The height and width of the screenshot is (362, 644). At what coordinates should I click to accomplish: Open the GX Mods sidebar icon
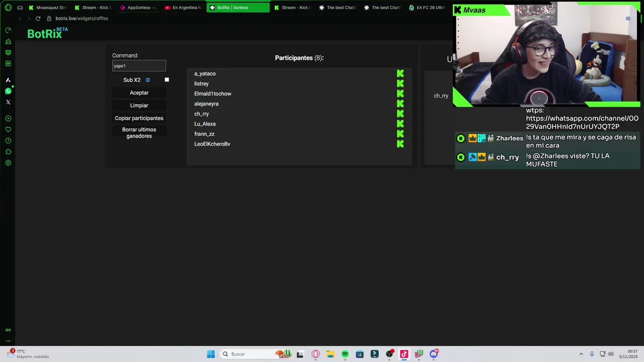(8, 64)
